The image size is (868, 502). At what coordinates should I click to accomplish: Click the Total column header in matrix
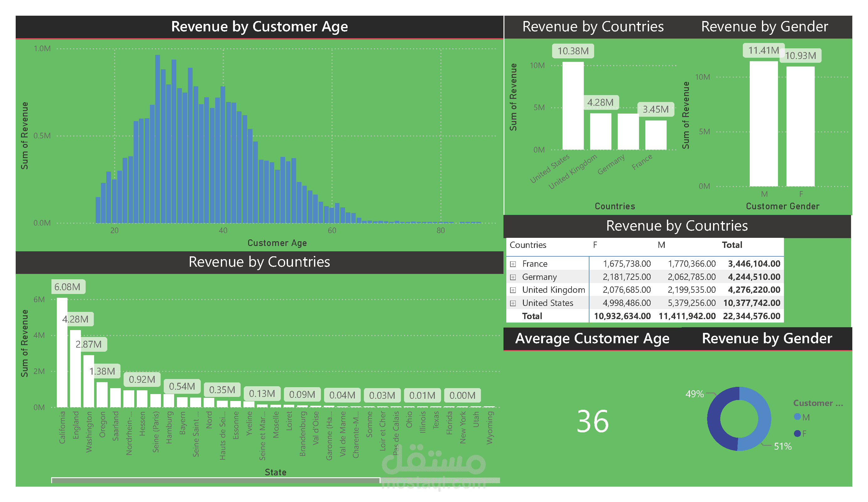[732, 245]
